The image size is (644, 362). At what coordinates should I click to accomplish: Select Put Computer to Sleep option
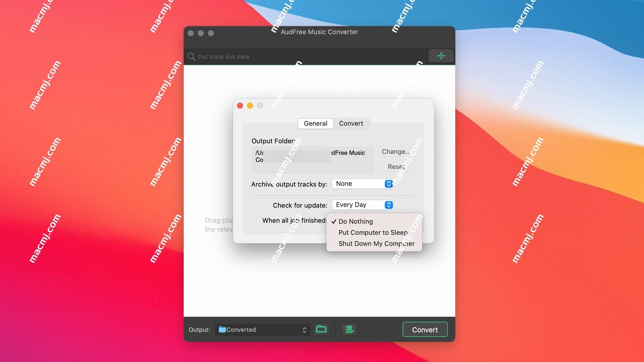click(373, 232)
